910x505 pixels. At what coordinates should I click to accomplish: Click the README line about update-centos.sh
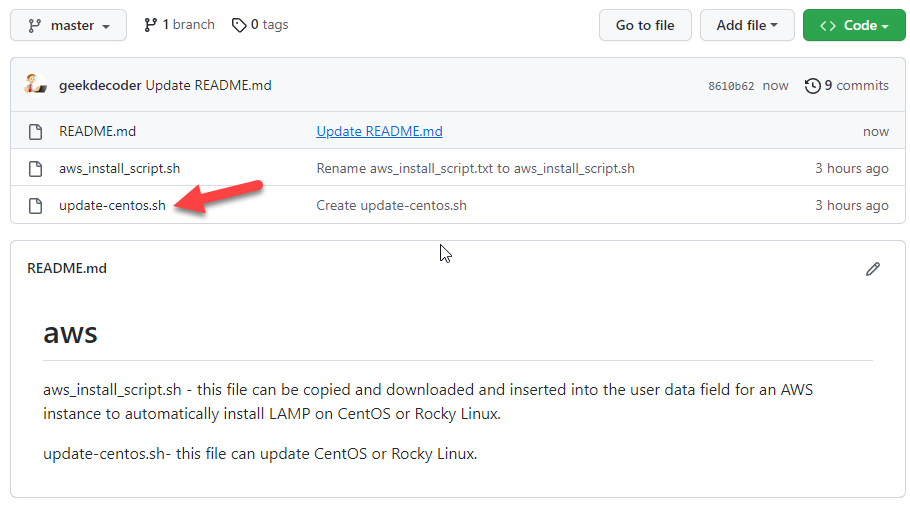click(260, 454)
